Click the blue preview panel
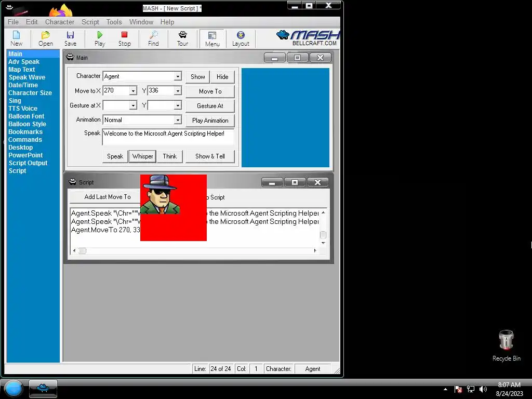Screen dimensions: 532x399 (x=285, y=117)
